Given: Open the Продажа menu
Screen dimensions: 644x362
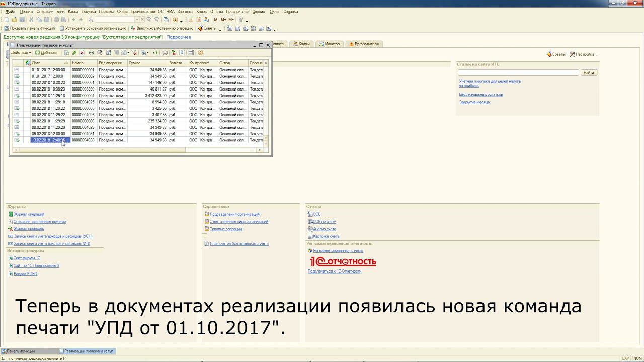Looking at the screenshot, I should pyautogui.click(x=106, y=11).
